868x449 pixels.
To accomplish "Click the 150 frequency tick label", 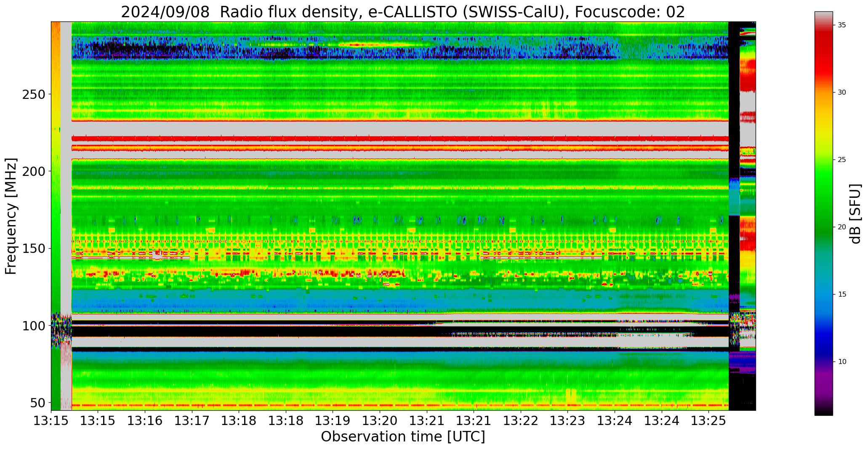I will (x=33, y=249).
